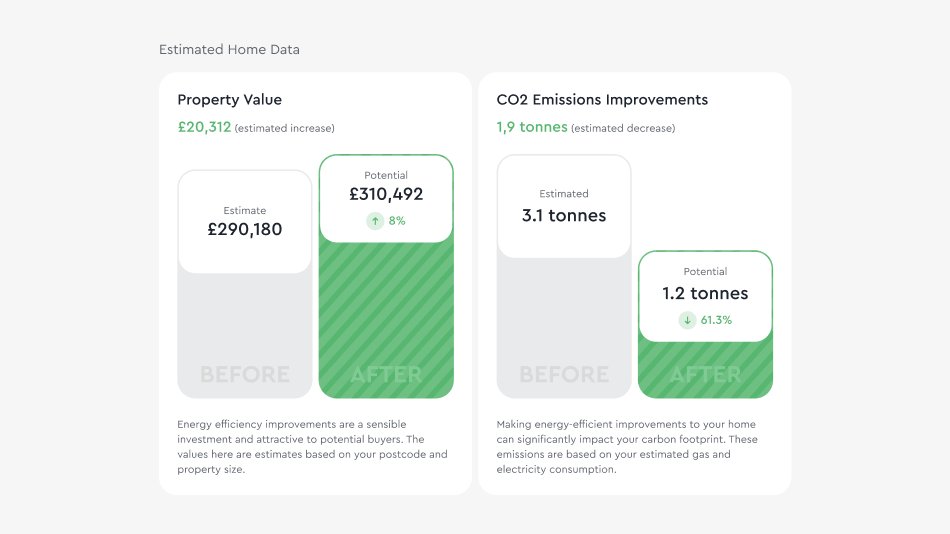This screenshot has height=534, width=950.
Task: Click the Potential label above £310,492
Action: [x=386, y=175]
